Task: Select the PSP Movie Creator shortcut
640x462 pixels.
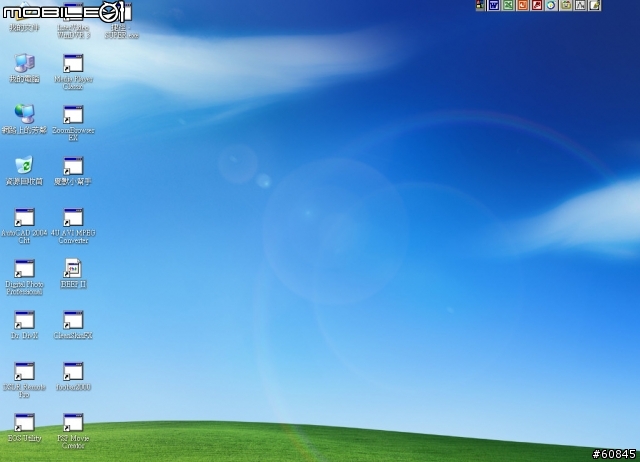Action: (73, 423)
